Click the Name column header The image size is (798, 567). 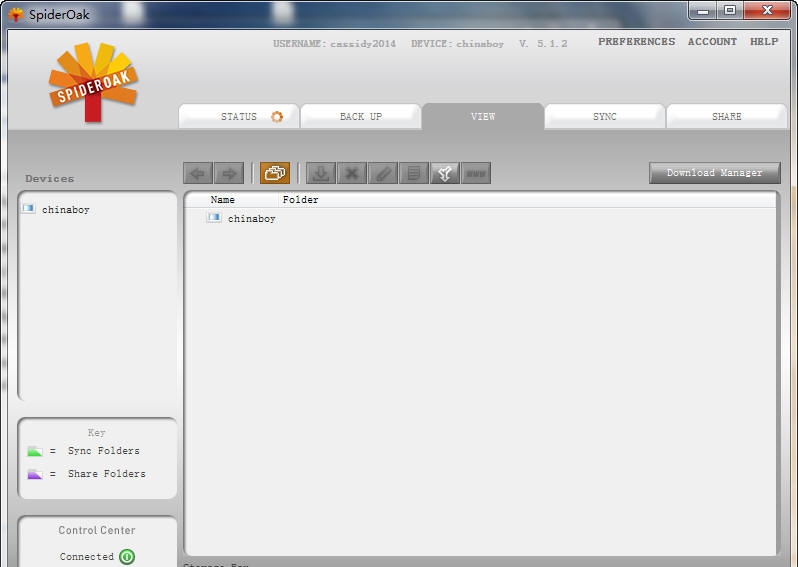tap(222, 200)
